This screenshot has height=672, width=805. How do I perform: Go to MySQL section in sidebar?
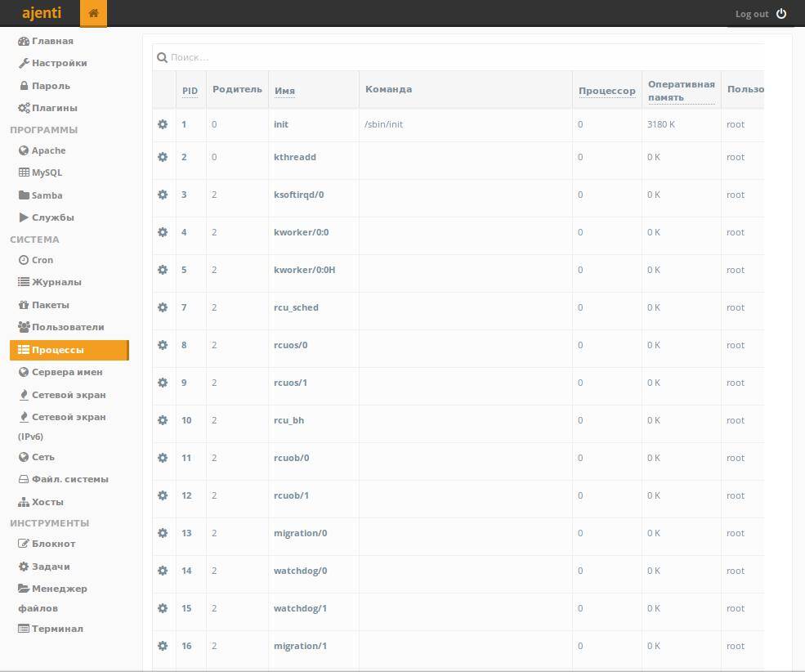47,172
